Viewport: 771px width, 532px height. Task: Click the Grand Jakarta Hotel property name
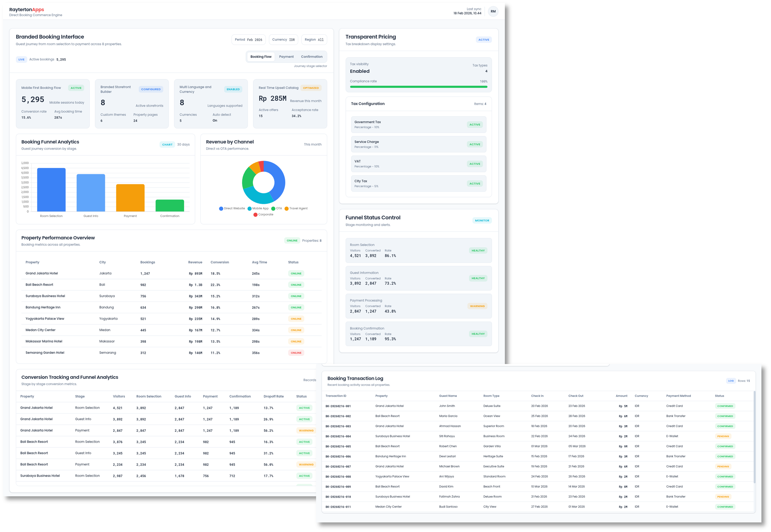tap(42, 273)
